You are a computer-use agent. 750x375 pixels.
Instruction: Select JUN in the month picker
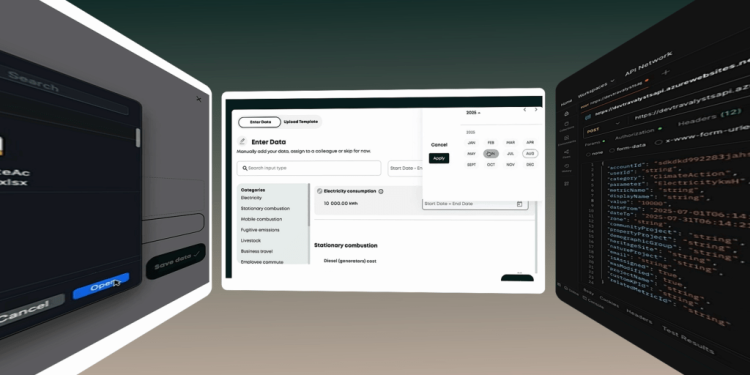pyautogui.click(x=491, y=154)
